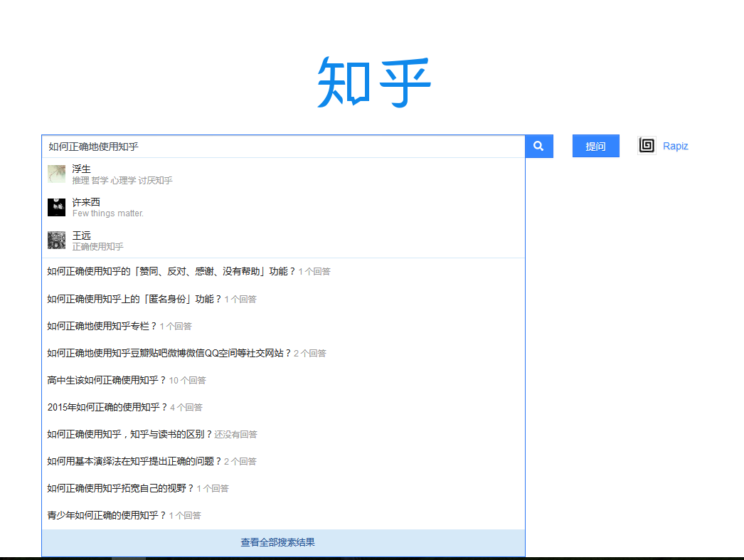Screen dimensions: 744x560
Task: Click 查看全部搜索结果 to view all results
Action: 283,542
